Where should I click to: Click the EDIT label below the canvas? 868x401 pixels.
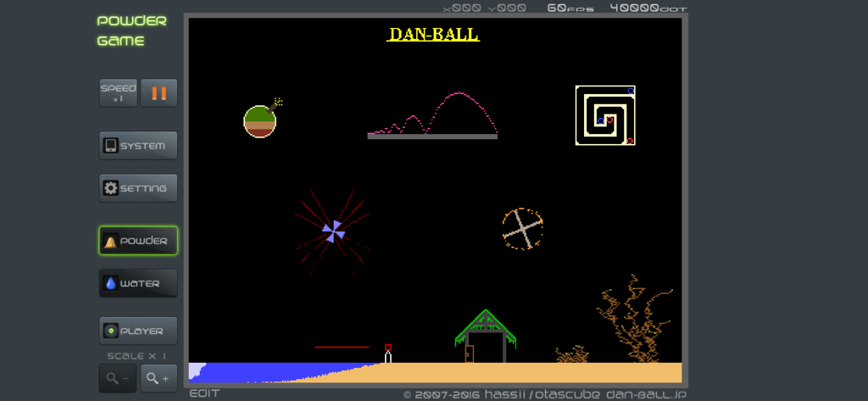[x=205, y=394]
